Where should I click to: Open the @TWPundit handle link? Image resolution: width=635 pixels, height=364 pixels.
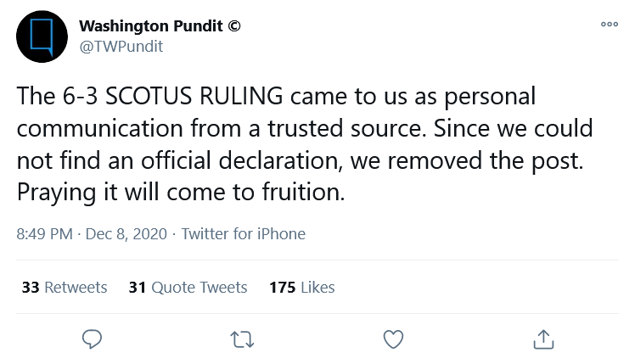(121, 47)
